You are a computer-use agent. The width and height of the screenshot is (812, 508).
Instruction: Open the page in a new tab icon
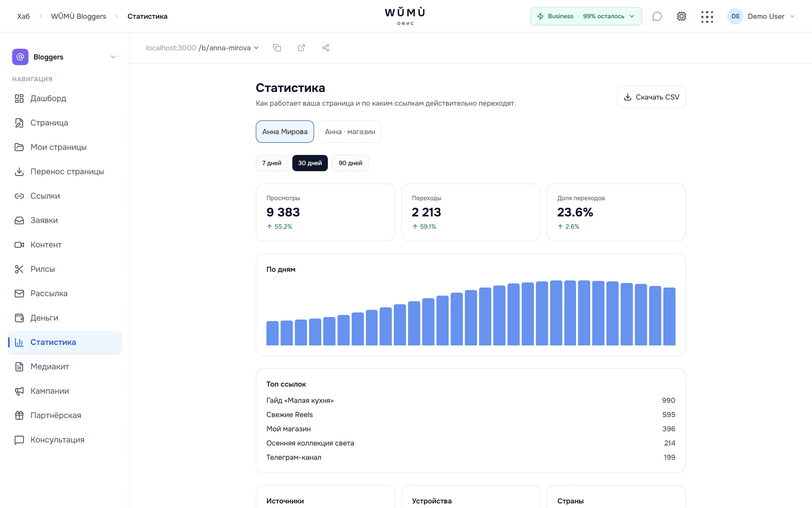[x=301, y=48]
